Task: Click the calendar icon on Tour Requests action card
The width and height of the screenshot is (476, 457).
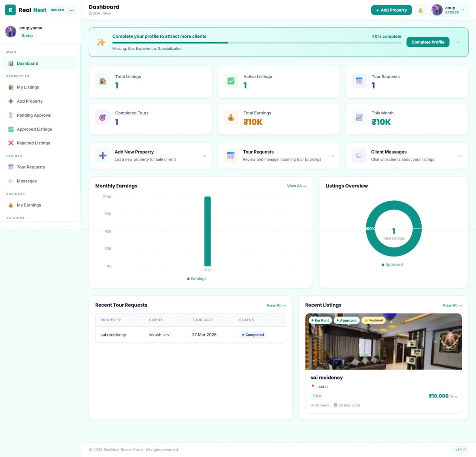Action: click(x=231, y=155)
